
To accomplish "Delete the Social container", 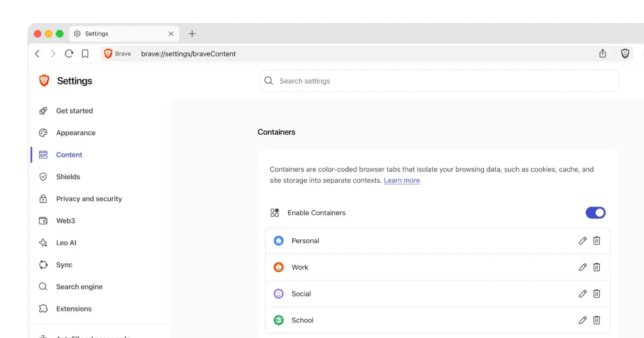I will tap(597, 294).
